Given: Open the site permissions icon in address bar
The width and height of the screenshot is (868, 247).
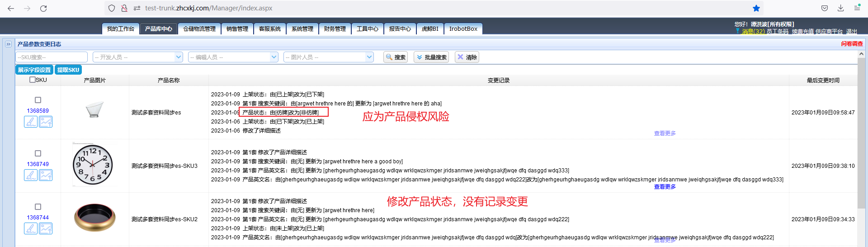Looking at the screenshot, I should 137,8.
